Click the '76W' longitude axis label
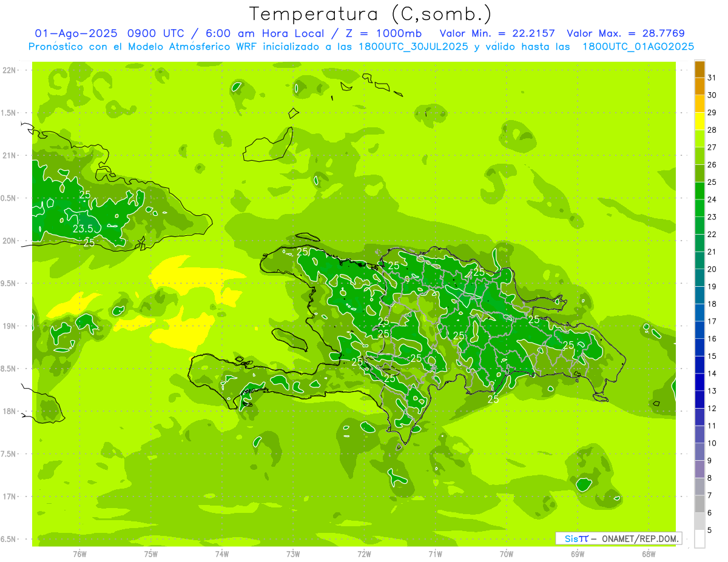Viewport: 728px width, 562px height. (79, 554)
